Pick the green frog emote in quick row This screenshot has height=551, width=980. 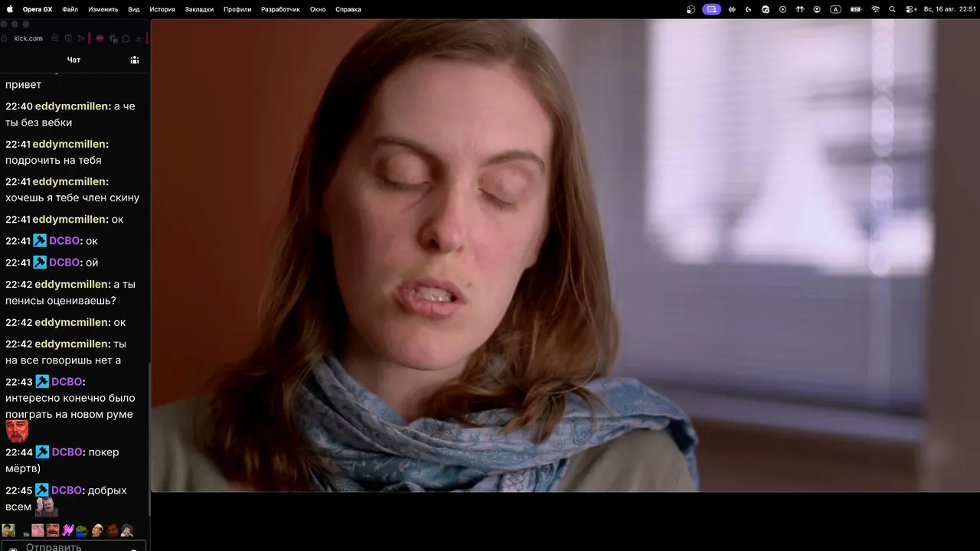[x=82, y=530]
